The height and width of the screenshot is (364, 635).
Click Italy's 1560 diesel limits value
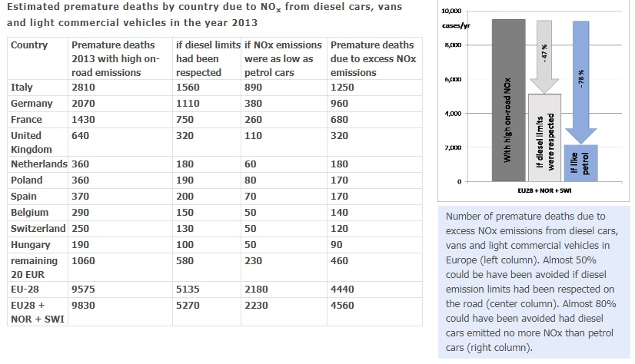click(x=188, y=87)
